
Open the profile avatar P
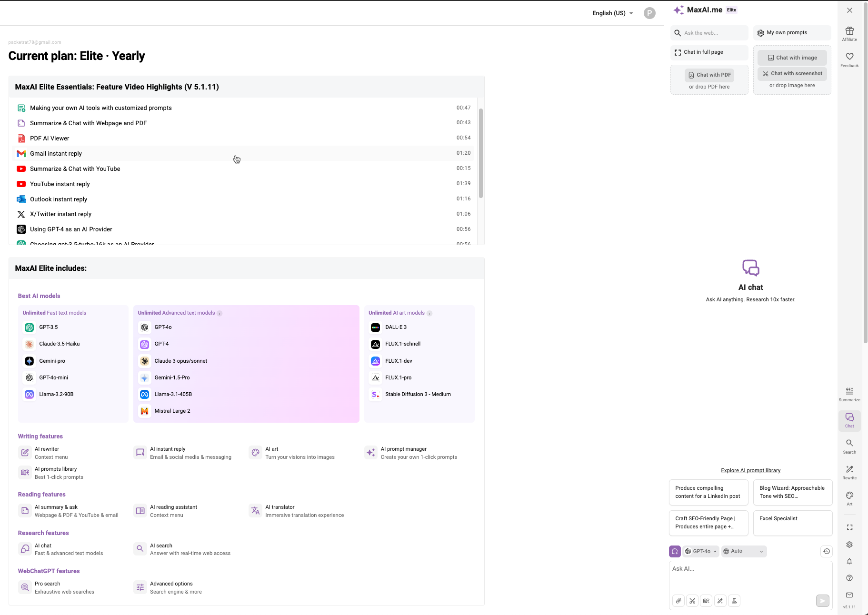coord(649,13)
